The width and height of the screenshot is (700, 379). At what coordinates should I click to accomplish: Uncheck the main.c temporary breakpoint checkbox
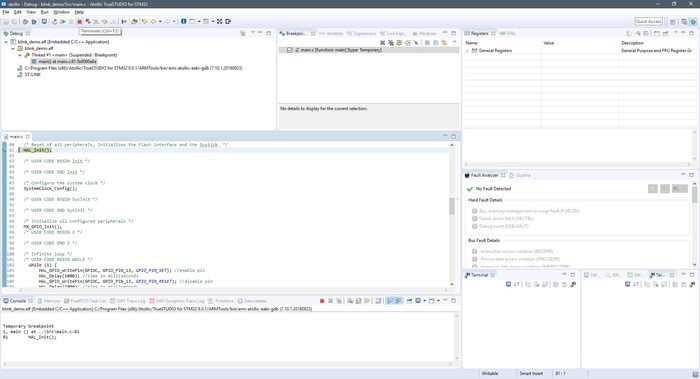(289, 50)
